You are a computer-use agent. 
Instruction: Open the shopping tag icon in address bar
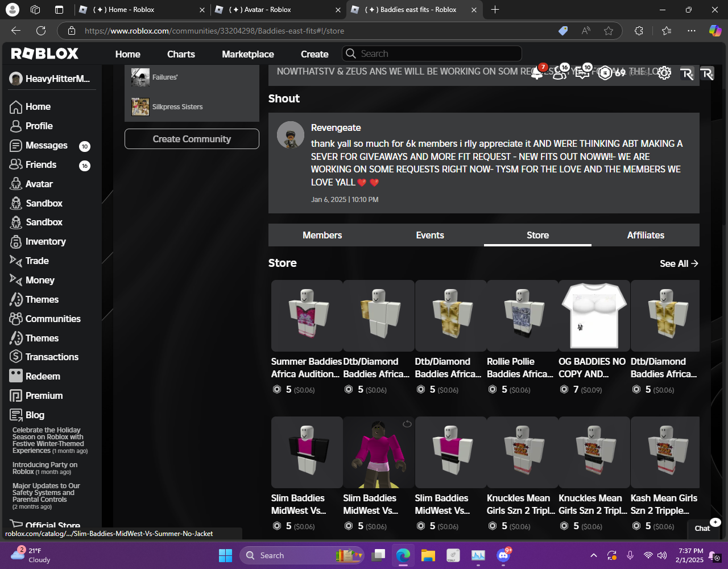[x=563, y=31]
